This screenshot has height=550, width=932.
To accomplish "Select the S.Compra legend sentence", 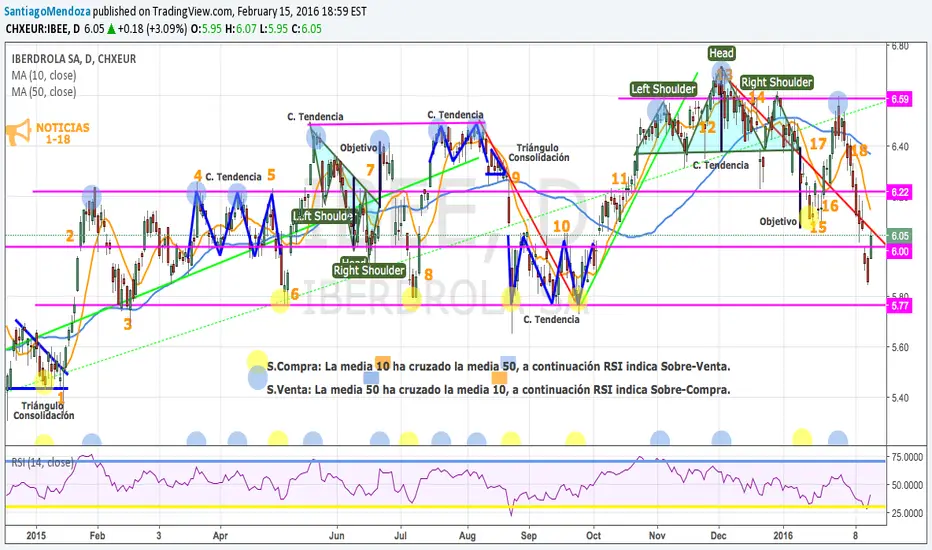I will point(498,366).
